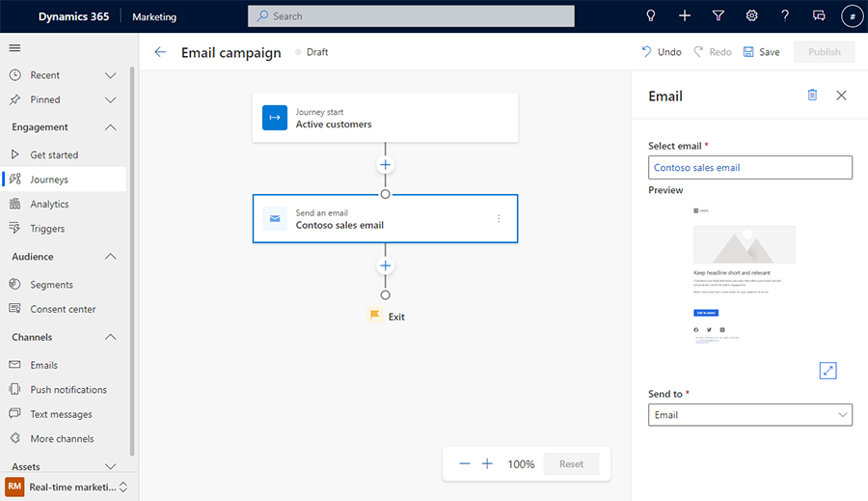Go to Segments in the sidebar
Image resolution: width=868 pixels, height=501 pixels.
coord(51,285)
